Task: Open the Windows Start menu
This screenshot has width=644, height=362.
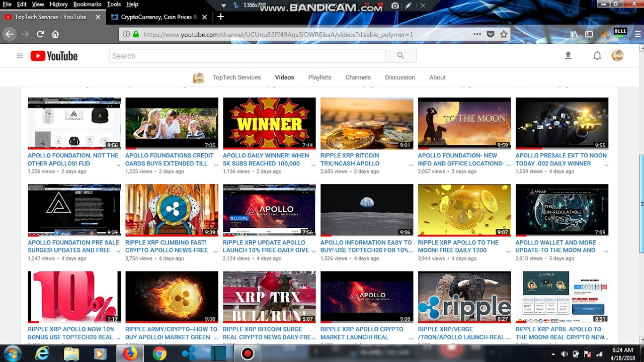Action: click(12, 353)
